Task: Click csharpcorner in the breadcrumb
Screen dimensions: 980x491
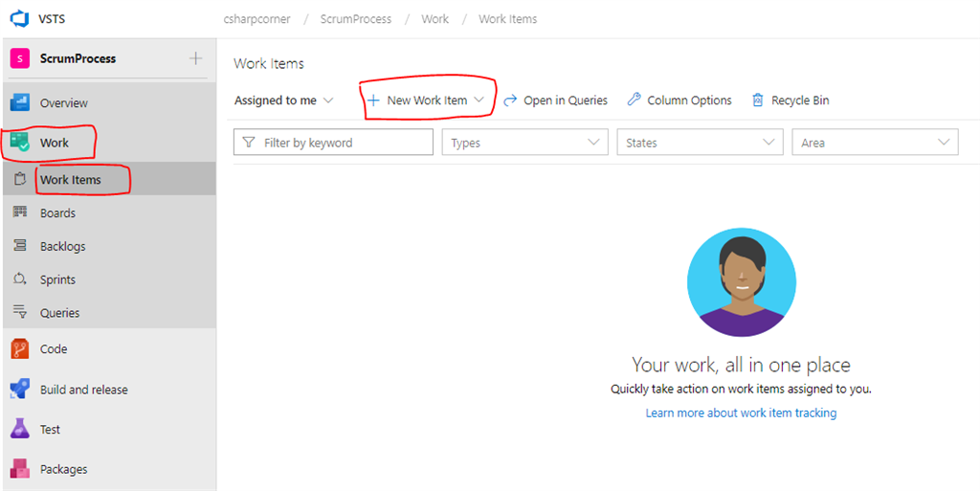Action: click(256, 19)
